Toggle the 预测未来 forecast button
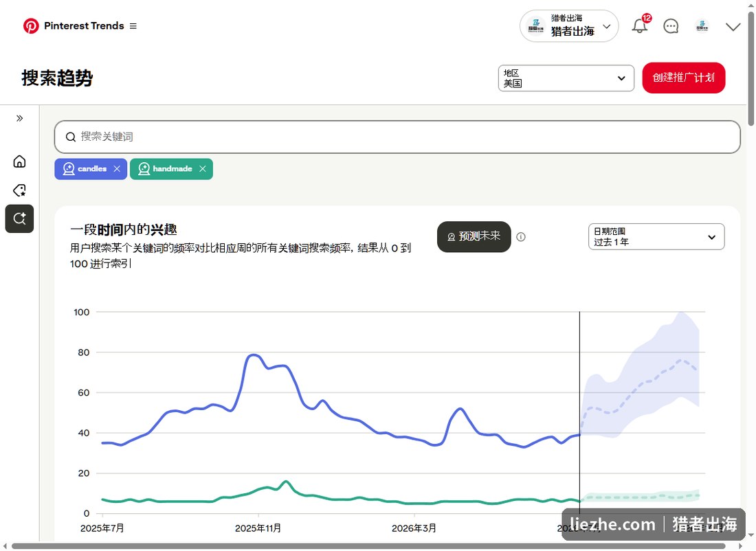This screenshot has height=551, width=756. (474, 237)
